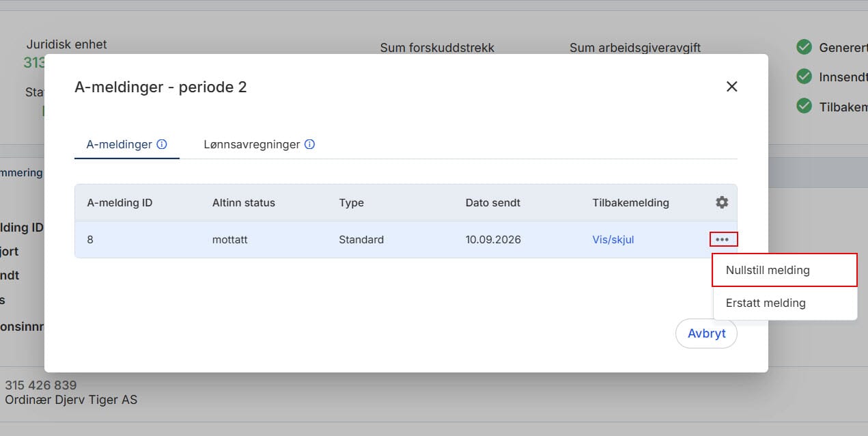The height and width of the screenshot is (436, 868).
Task: Click the date 10.09.2026 cell
Action: coord(493,240)
